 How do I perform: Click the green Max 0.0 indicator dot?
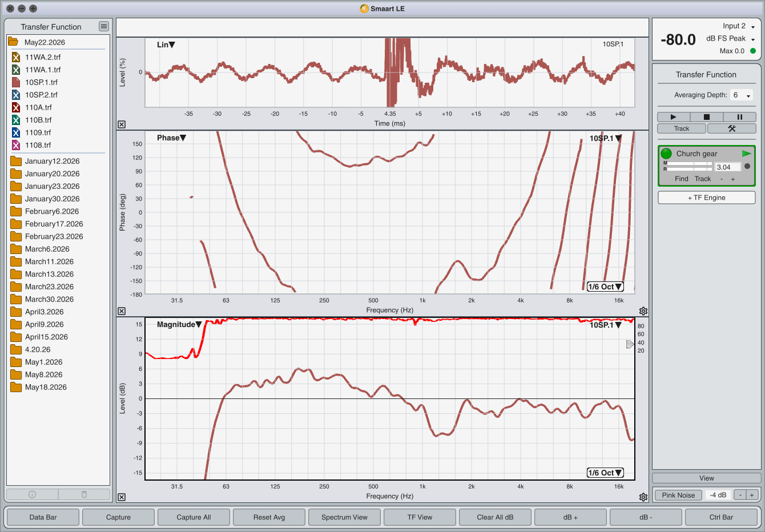point(753,51)
